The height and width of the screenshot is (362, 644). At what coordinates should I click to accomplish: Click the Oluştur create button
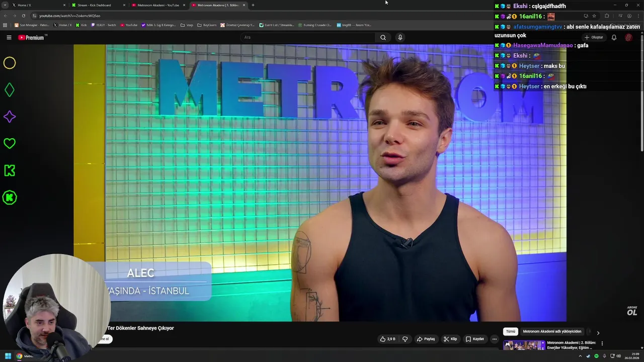pos(594,37)
